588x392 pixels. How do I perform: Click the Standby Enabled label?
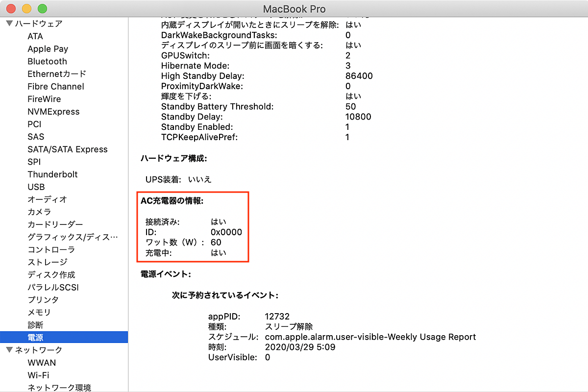click(197, 127)
